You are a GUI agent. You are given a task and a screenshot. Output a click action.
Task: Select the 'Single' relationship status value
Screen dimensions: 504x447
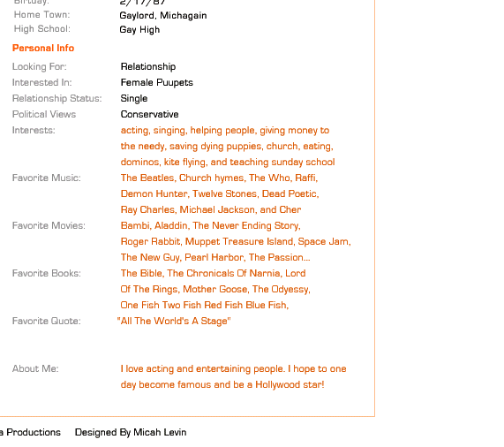pos(134,98)
